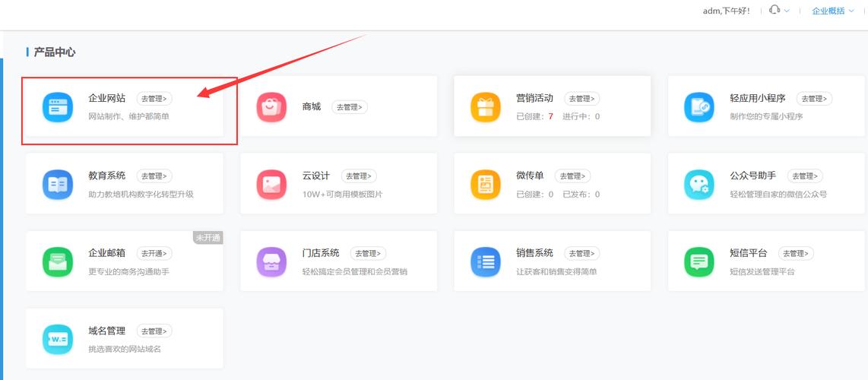Click 让获客和销售变得简单 description
The image size is (868, 380).
pos(556,271)
